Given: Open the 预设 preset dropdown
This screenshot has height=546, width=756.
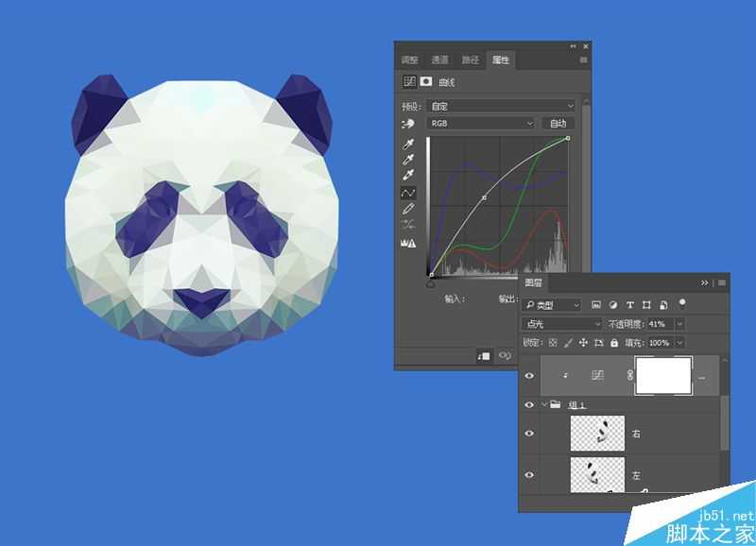Looking at the screenshot, I should [501, 106].
